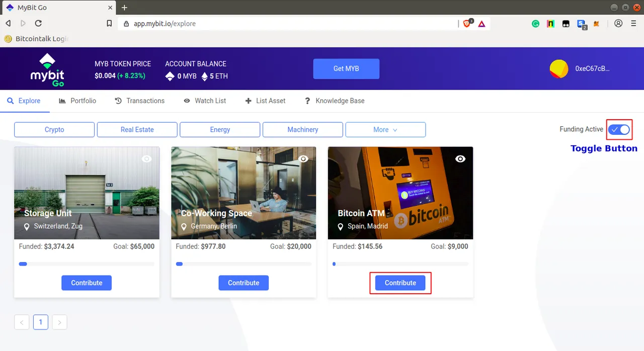Click the bookmark icon beside address bar
644x351 pixels.
109,23
